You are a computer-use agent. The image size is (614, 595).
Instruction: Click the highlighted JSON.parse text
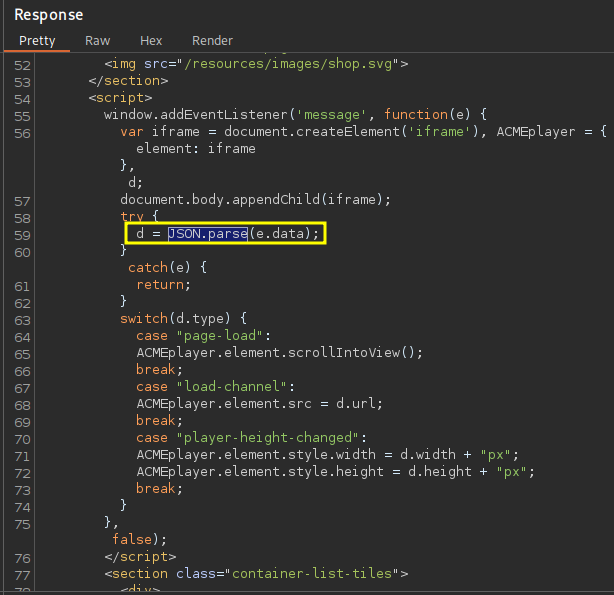click(208, 234)
